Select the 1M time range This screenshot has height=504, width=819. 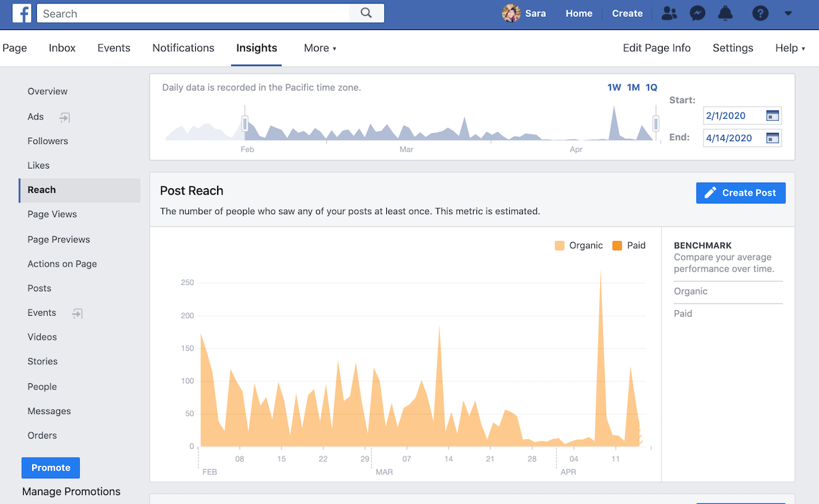[x=633, y=87]
